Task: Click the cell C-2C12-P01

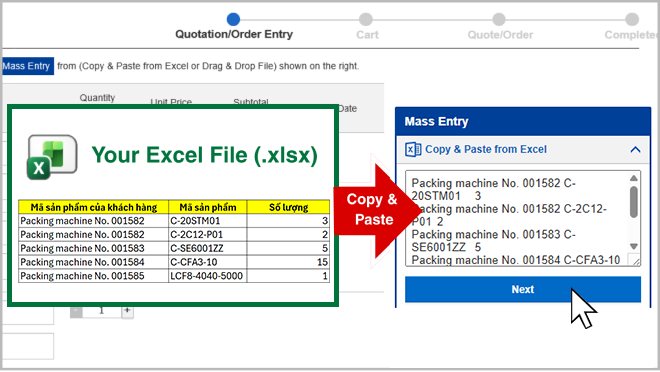Action: (208, 235)
